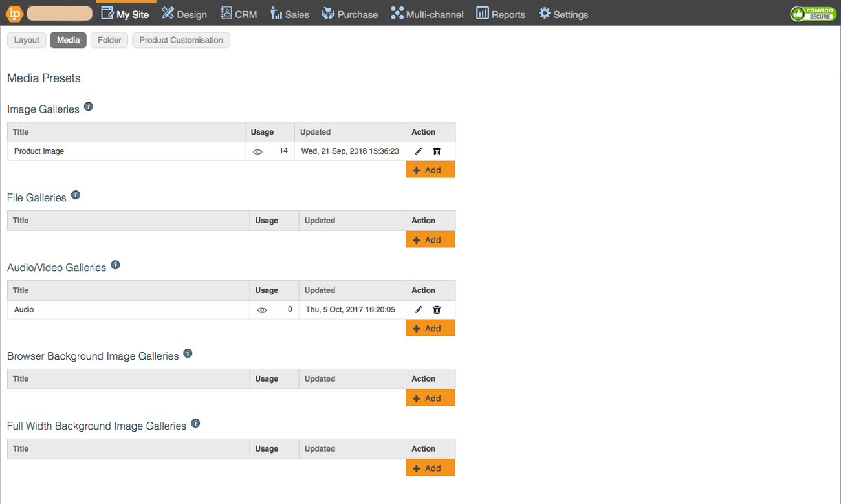Edit the Product Image preset

tap(419, 151)
